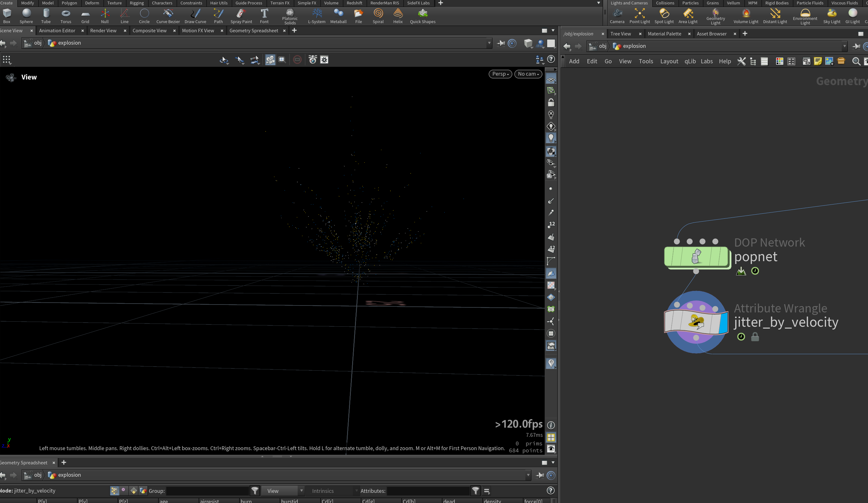This screenshot has width=868, height=503.
Task: Add a Point Light from shelf
Action: [x=640, y=16]
